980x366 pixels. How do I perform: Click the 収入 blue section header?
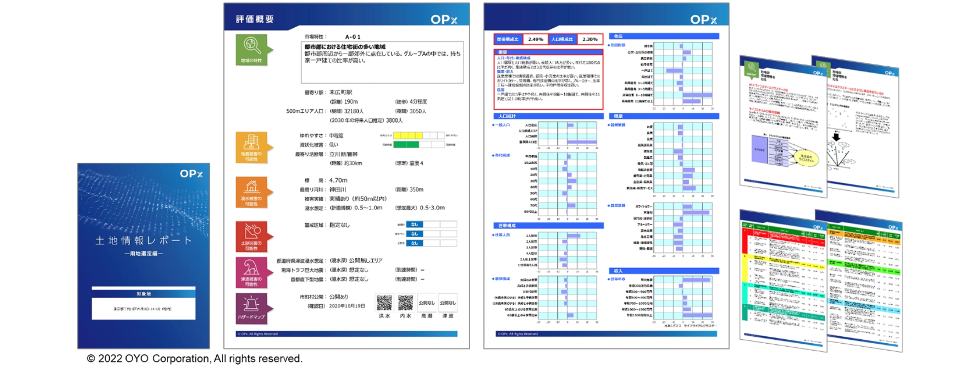tap(663, 271)
